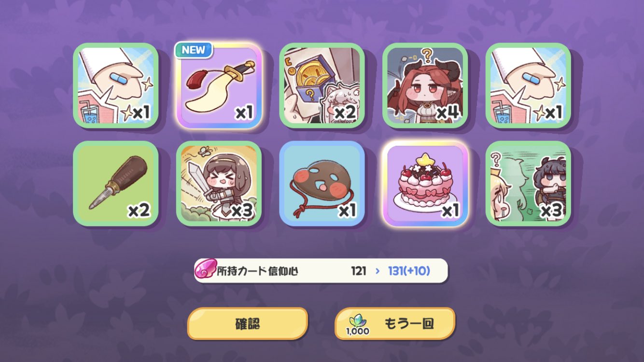
Task: Select the knight girl with sword card
Action: pos(219,184)
